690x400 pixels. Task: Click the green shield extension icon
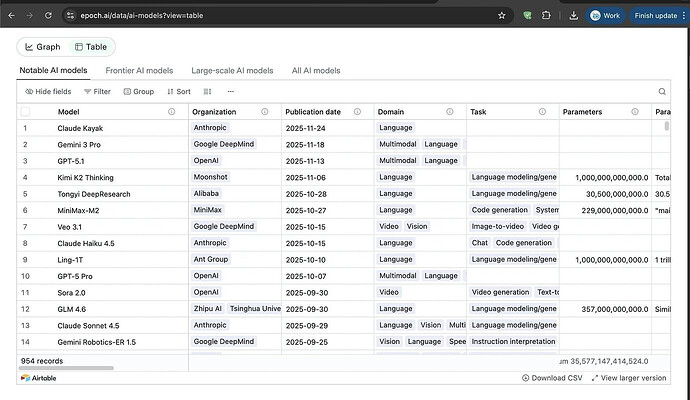pos(527,16)
